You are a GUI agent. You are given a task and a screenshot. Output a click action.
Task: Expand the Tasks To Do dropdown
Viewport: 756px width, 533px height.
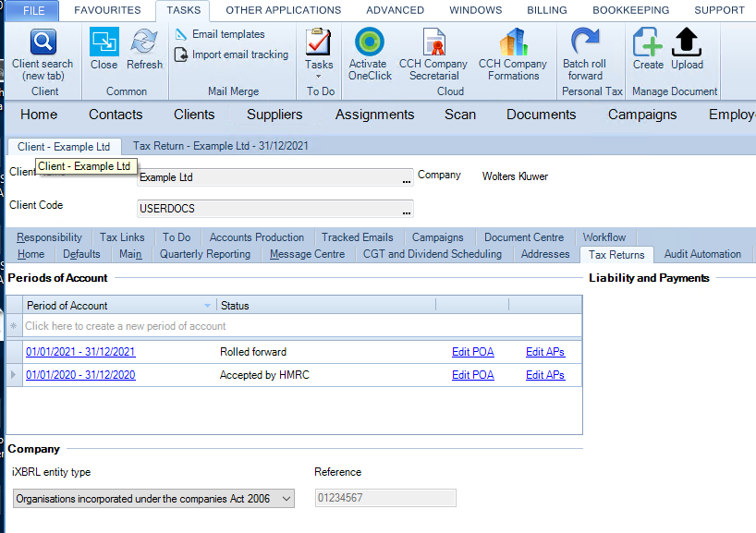[x=319, y=76]
